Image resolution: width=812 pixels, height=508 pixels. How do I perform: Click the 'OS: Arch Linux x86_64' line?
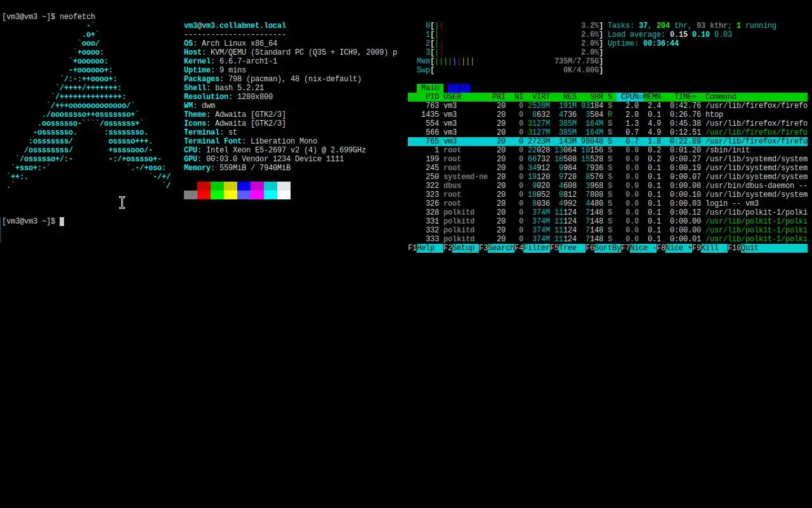coord(230,43)
